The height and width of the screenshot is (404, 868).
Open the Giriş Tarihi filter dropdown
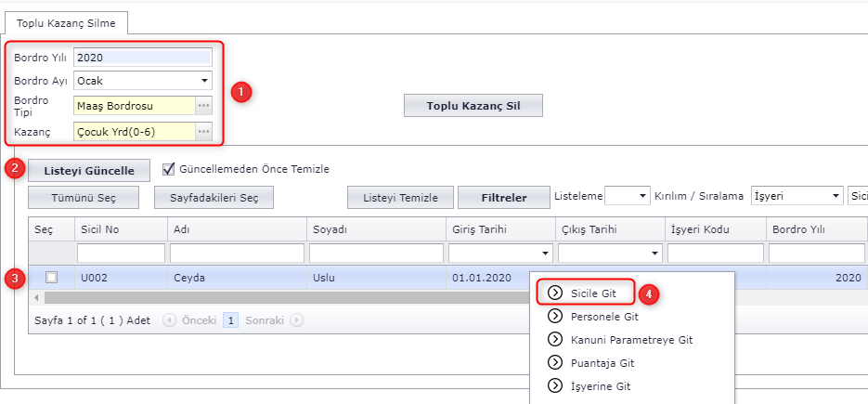click(543, 254)
